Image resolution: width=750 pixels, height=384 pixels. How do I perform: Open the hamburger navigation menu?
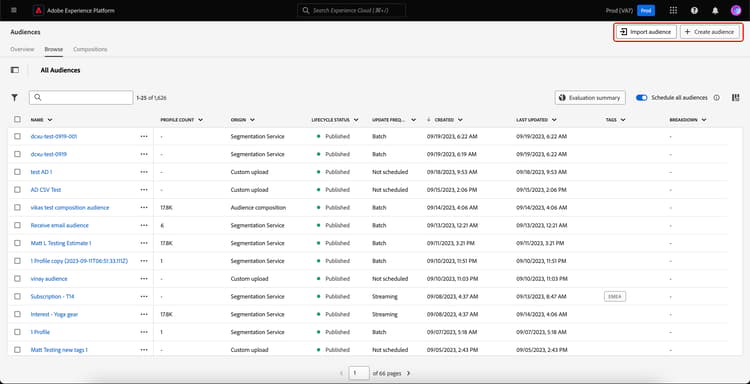point(13,10)
